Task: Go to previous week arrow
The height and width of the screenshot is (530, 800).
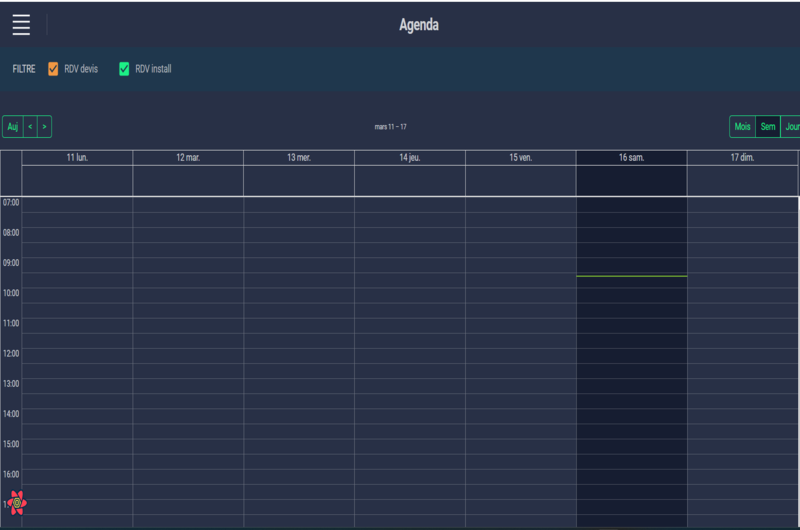Action: 31,127
